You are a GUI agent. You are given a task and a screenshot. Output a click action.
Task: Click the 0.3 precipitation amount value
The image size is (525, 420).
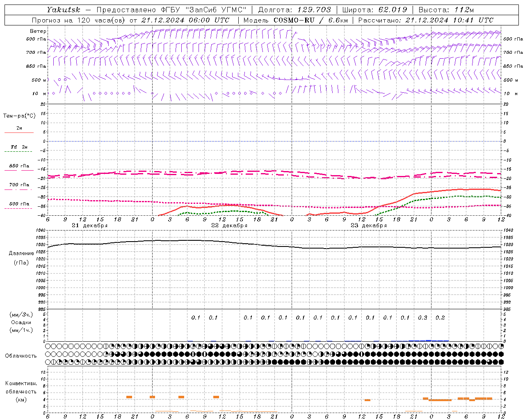(x=422, y=317)
